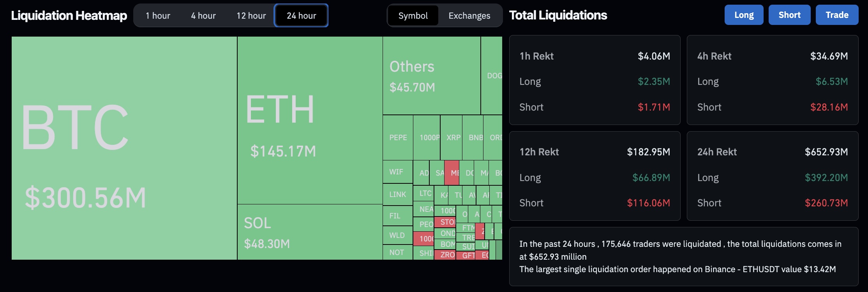The height and width of the screenshot is (292, 868).
Task: Click the blue Short button
Action: [789, 15]
